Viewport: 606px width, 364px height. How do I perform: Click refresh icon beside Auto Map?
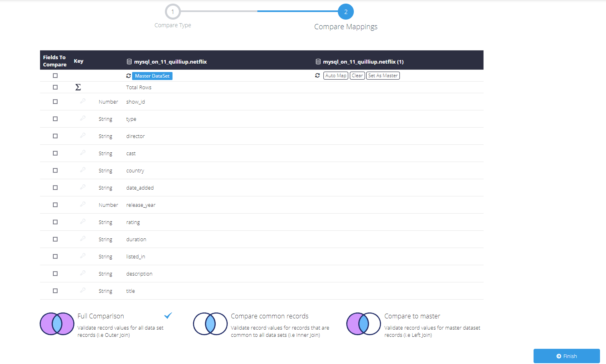(317, 75)
